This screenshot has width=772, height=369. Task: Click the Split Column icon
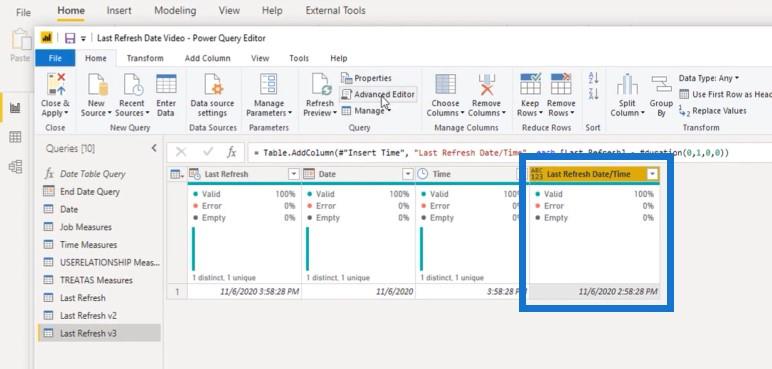627,84
